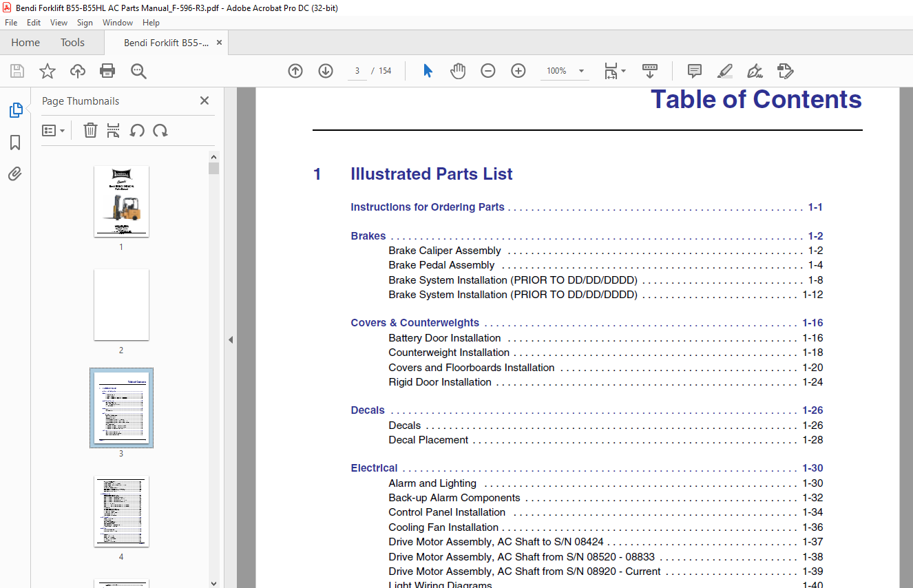Activate the Hand pan tool
This screenshot has height=588, width=913.
(458, 71)
